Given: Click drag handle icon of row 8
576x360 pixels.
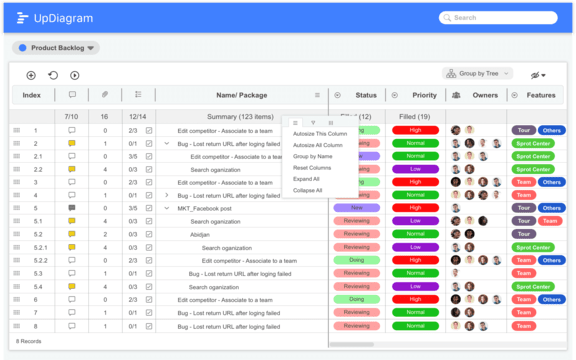Looking at the screenshot, I should pos(17,326).
